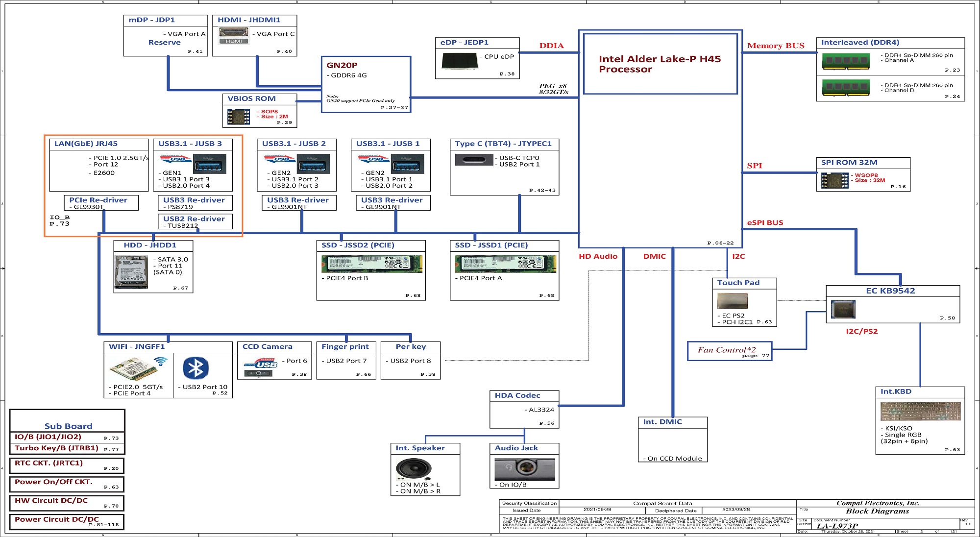Click the I2C/PS2 label below the EC
Screen dimensions: 980x537
click(861, 332)
